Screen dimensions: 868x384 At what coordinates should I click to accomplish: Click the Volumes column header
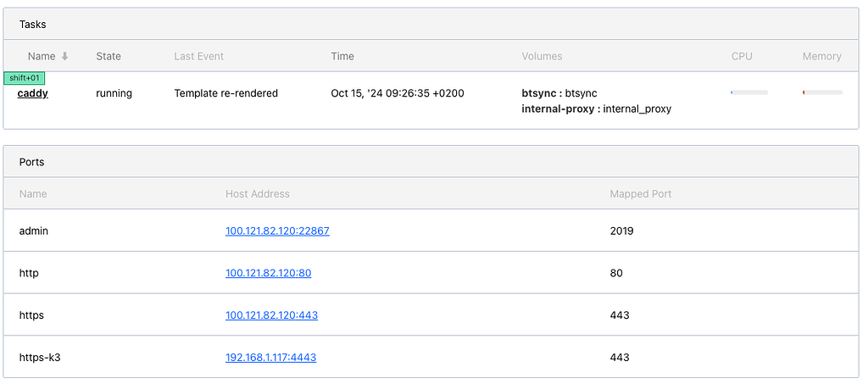pos(542,57)
